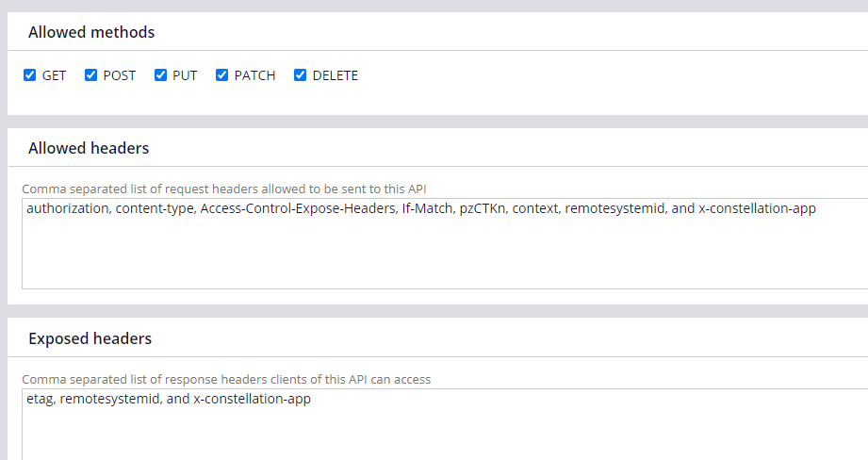Click "x-constellation-app" in the Allowed headers box

757,208
